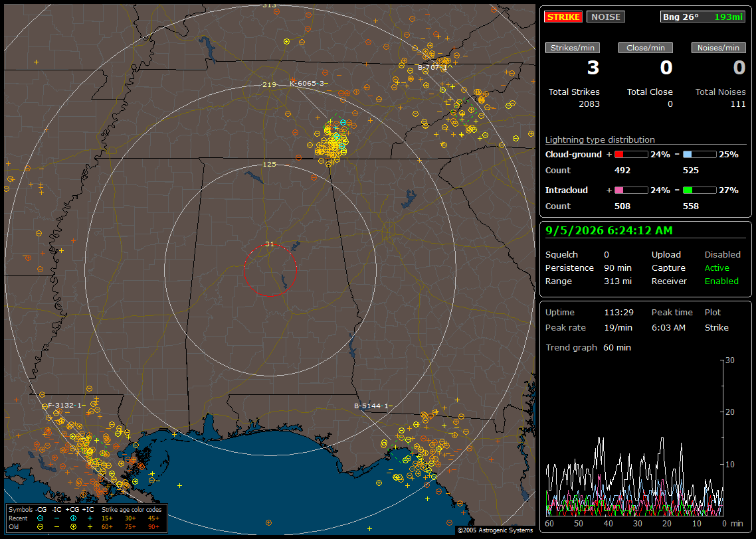The image size is (756, 539).
Task: Click storm cell label B-5144-1
Action: click(x=371, y=406)
